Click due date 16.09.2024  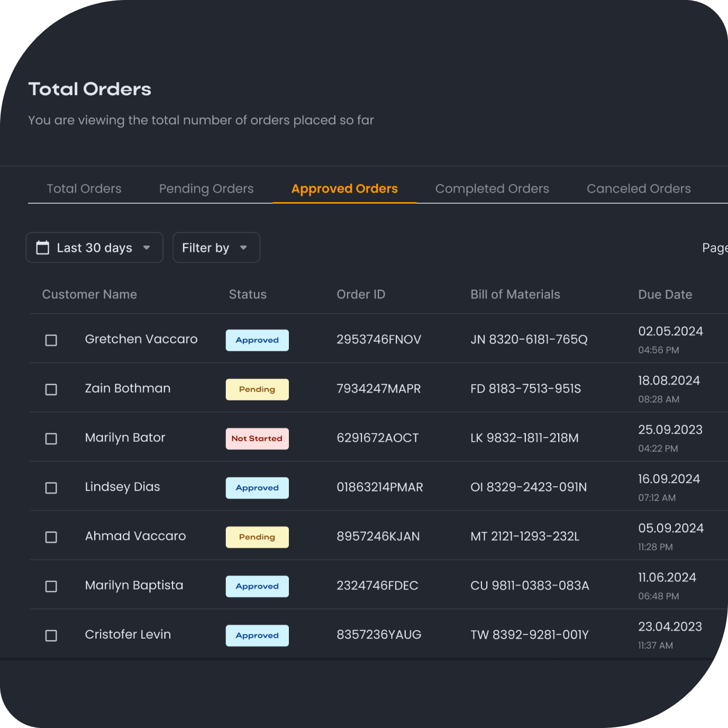pyautogui.click(x=669, y=479)
